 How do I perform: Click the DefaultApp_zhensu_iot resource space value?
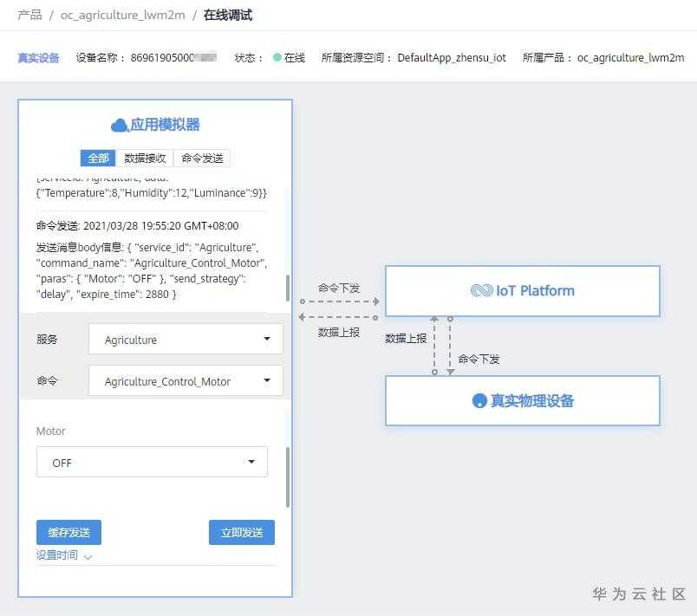point(452,58)
